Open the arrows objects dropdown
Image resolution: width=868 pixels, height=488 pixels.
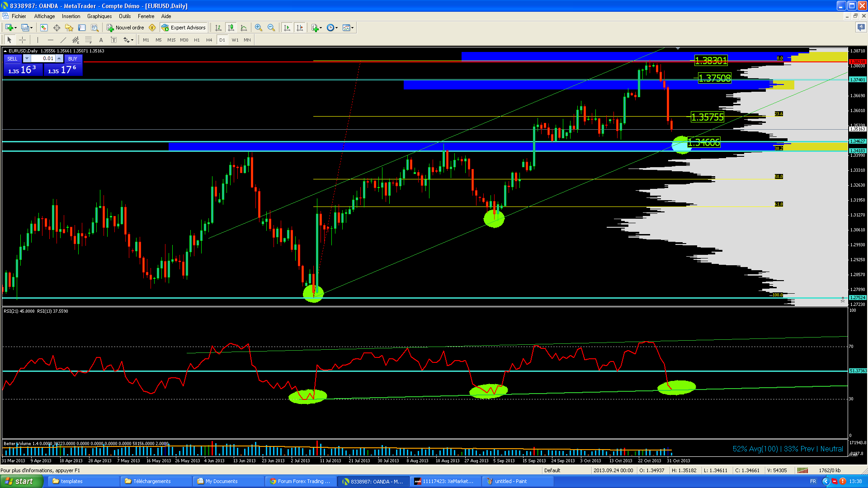(128, 40)
